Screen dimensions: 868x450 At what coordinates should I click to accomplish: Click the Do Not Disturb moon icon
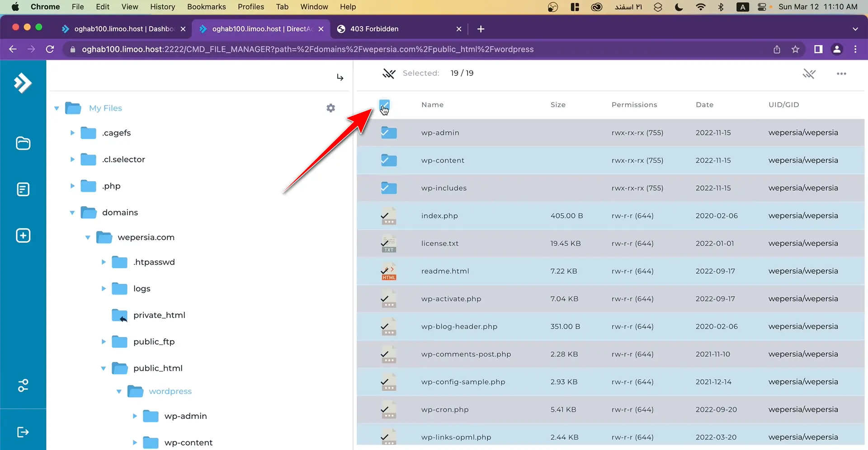(679, 7)
